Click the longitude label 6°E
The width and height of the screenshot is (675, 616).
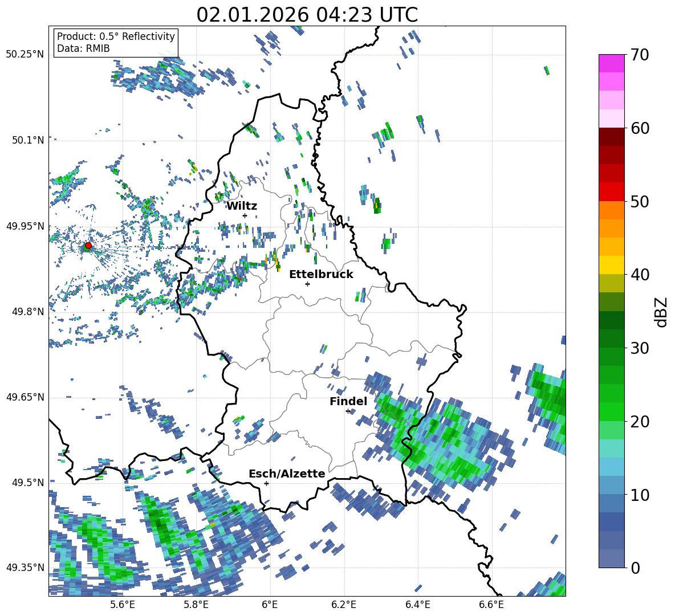tap(270, 605)
